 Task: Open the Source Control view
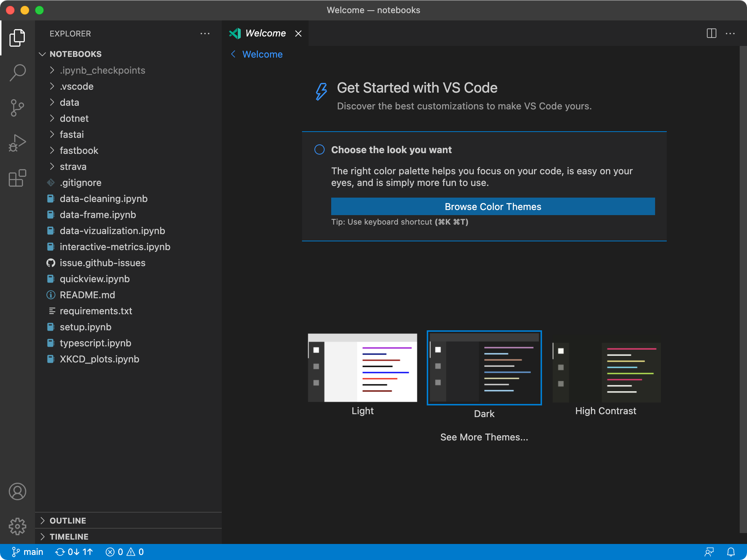point(18,108)
